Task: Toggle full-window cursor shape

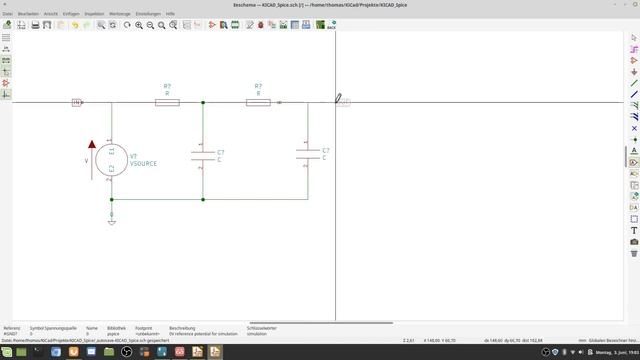Action: pos(6,72)
